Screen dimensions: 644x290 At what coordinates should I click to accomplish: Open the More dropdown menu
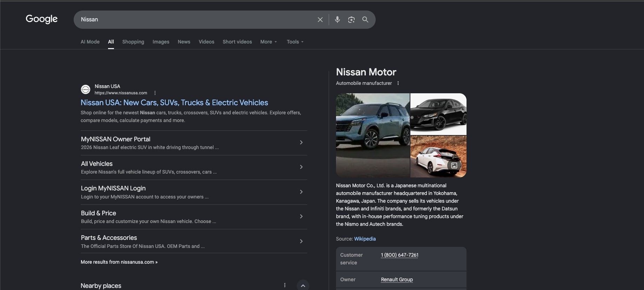(x=269, y=42)
